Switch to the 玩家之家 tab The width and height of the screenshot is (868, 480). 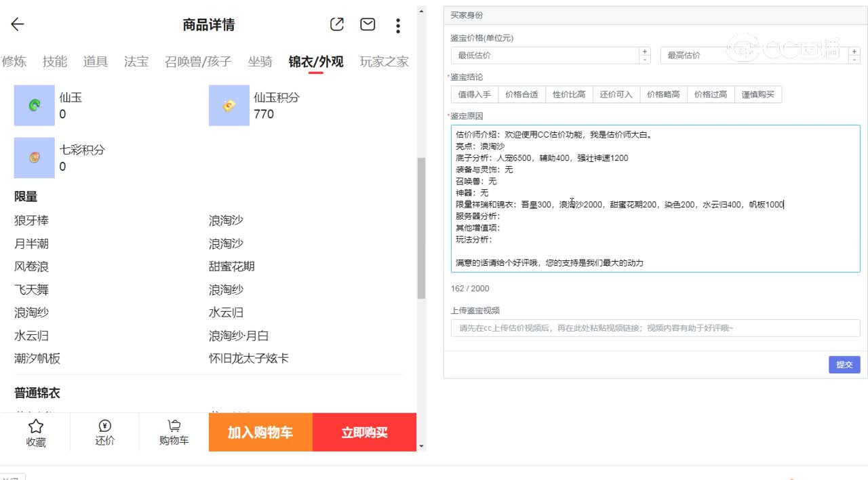point(384,62)
